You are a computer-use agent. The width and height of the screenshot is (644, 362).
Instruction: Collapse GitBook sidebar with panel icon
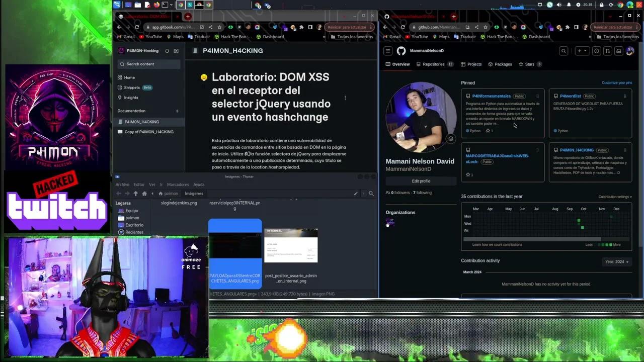176,51
